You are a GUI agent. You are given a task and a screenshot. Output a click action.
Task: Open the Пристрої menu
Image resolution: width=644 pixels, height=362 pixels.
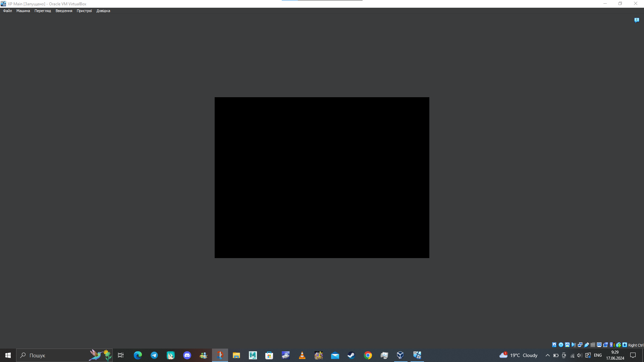click(x=84, y=11)
